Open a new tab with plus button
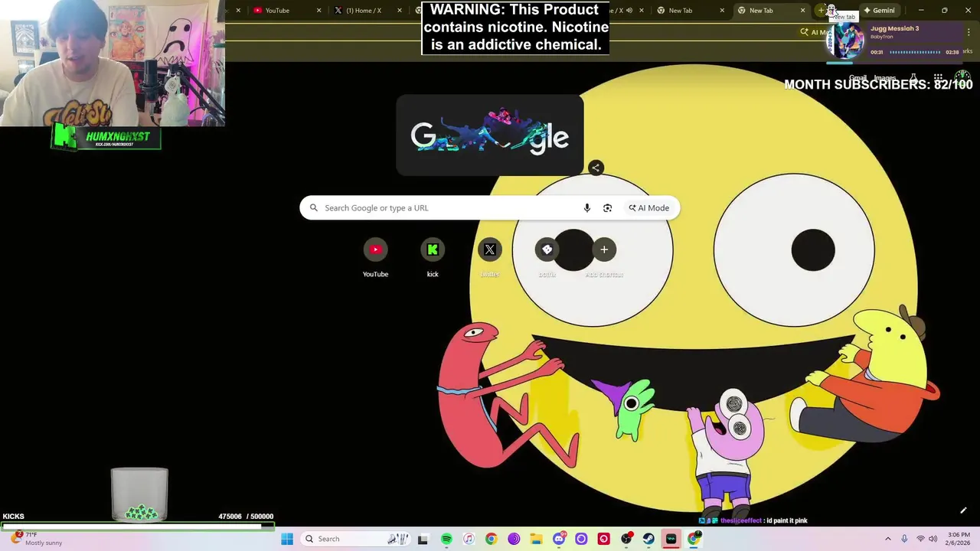 coord(821,11)
